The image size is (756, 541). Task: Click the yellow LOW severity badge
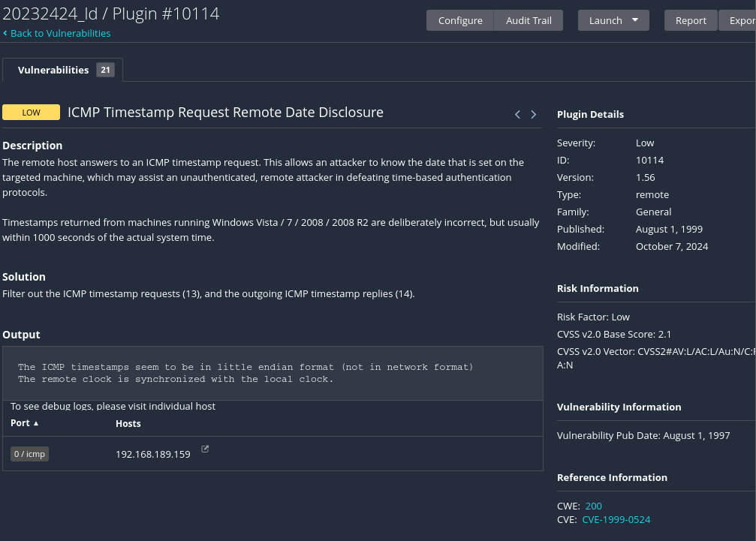click(31, 113)
